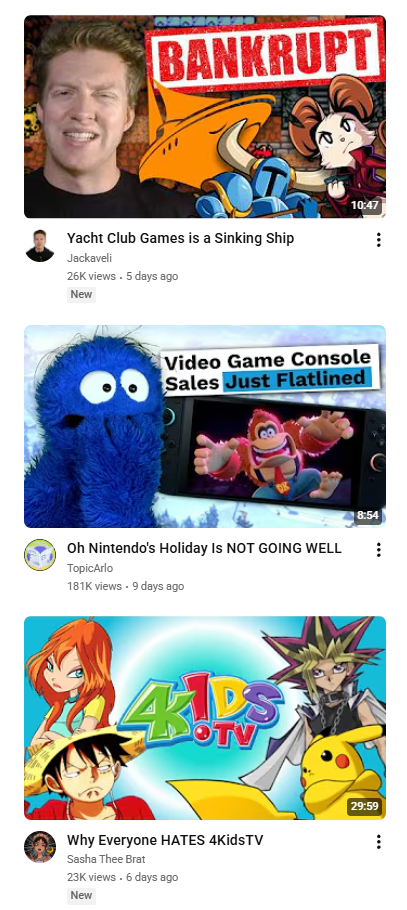The height and width of the screenshot is (910, 407).
Task: Open options menu for 4KidsTV video
Action: (379, 842)
